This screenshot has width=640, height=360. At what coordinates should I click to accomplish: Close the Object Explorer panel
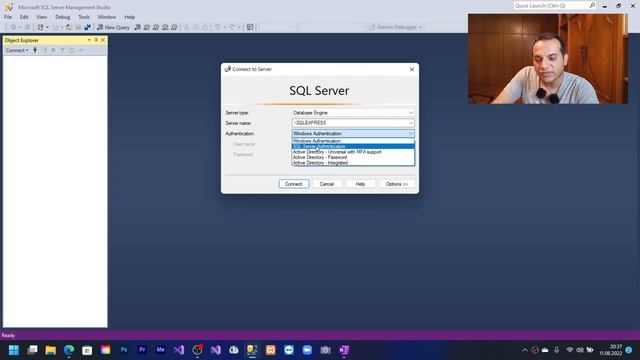103,40
